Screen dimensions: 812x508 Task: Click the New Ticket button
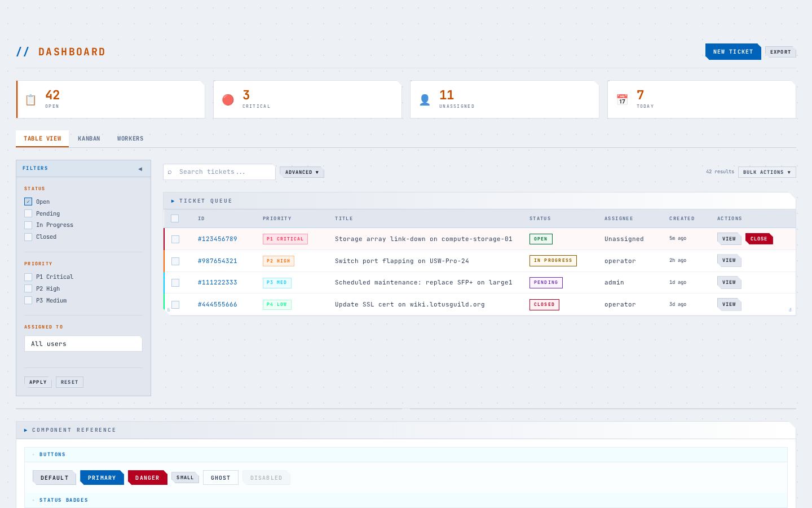(733, 52)
